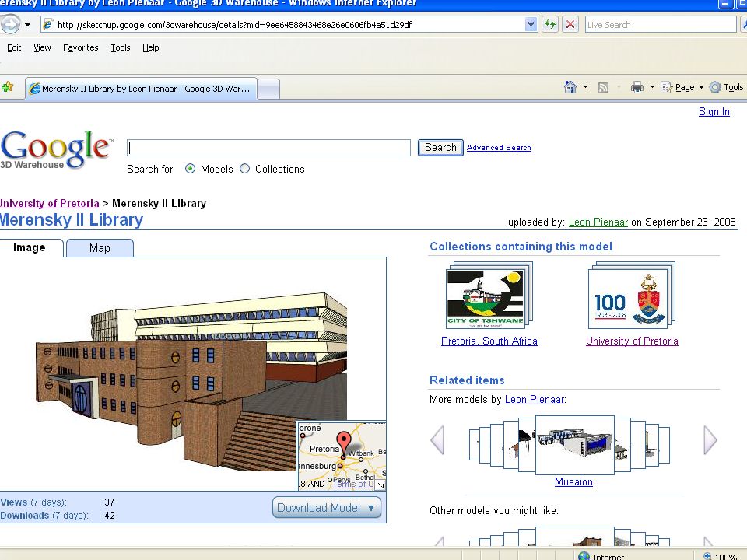Click University of Pretoria collection link
This screenshot has height=560, width=747.
(x=632, y=341)
